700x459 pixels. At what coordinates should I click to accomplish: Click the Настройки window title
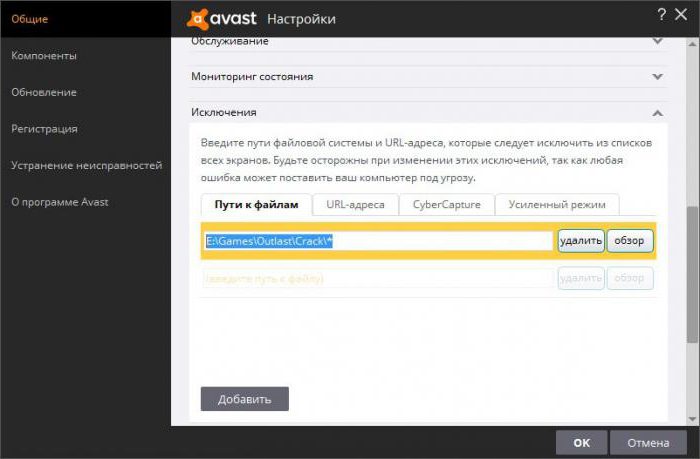pos(301,19)
